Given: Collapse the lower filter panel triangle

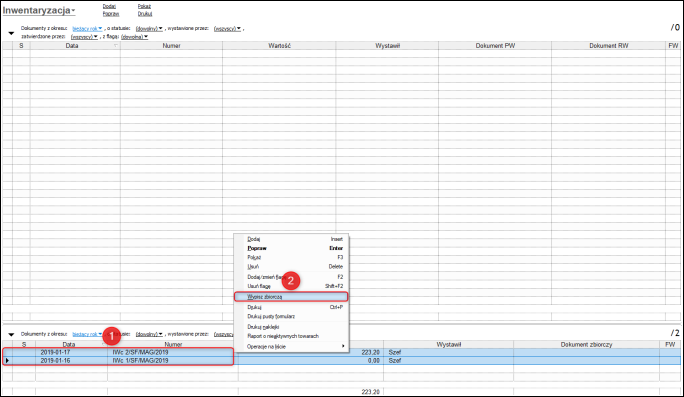Looking at the screenshot, I should 11,335.
